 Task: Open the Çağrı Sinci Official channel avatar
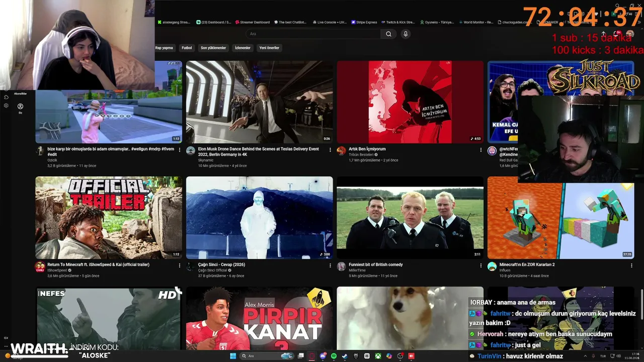click(x=190, y=266)
